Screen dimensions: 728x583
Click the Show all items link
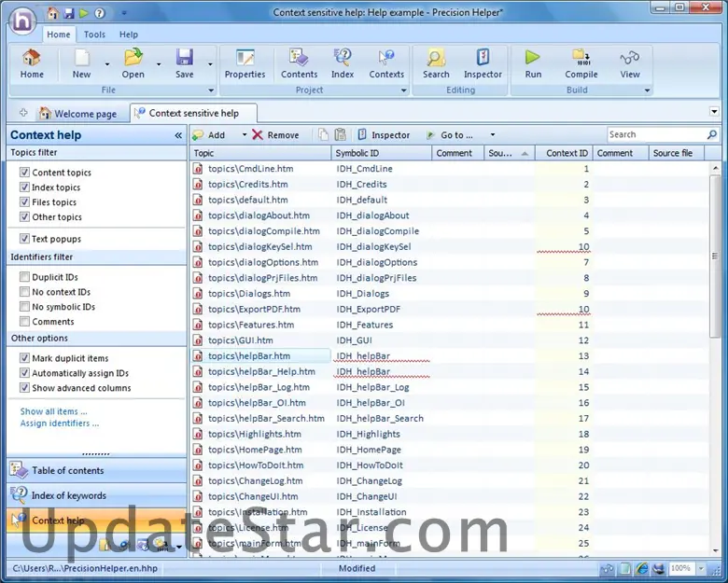pos(53,411)
